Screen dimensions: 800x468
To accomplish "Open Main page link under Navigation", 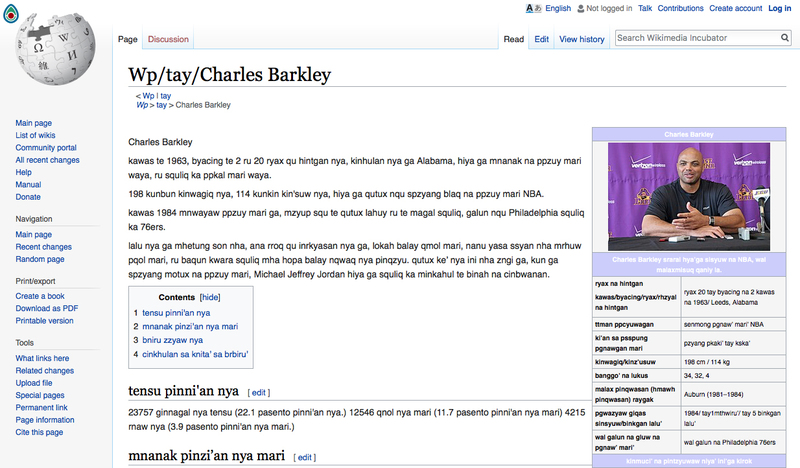I will (33, 234).
